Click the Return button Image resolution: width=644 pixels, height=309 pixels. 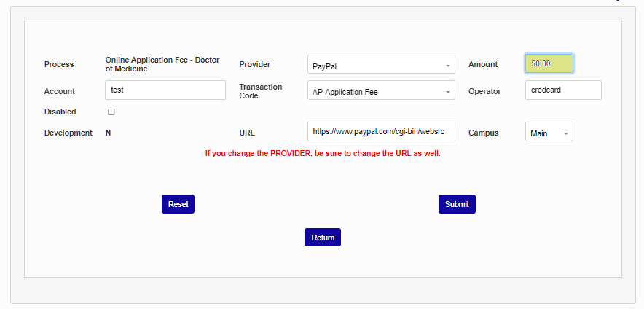point(323,238)
